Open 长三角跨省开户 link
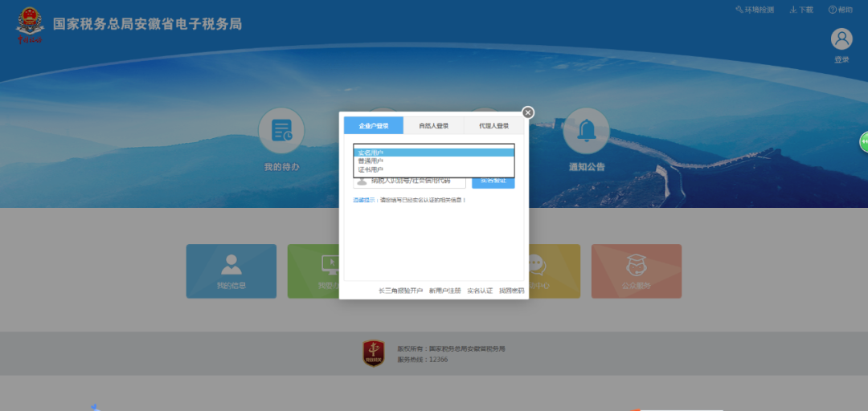 [401, 291]
